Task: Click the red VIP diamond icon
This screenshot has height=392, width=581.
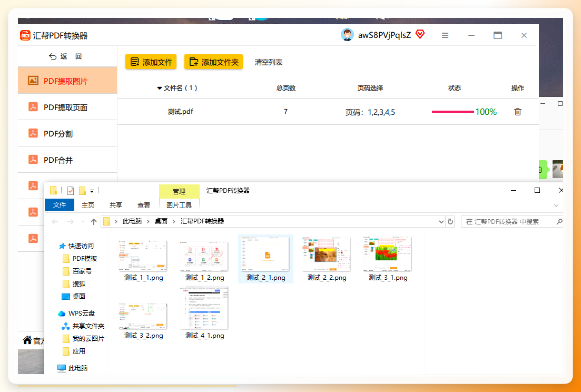Action: point(420,34)
